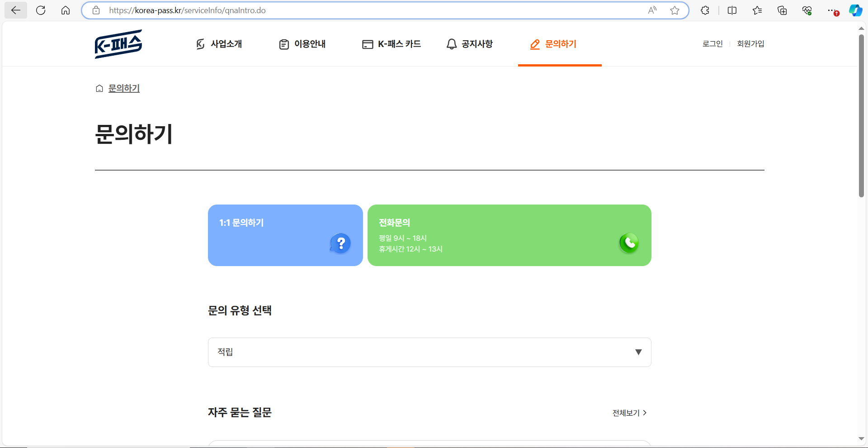Click the 문의하기 pencil icon
This screenshot has width=868, height=448.
[535, 44]
